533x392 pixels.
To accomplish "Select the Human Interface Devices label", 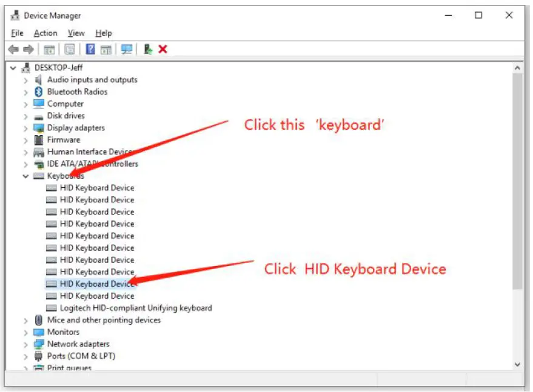I will pos(90,152).
